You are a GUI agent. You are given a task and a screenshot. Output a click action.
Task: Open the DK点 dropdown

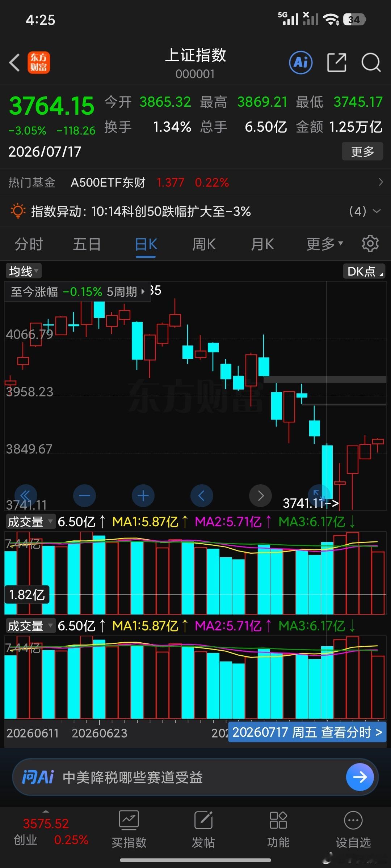pos(364,271)
